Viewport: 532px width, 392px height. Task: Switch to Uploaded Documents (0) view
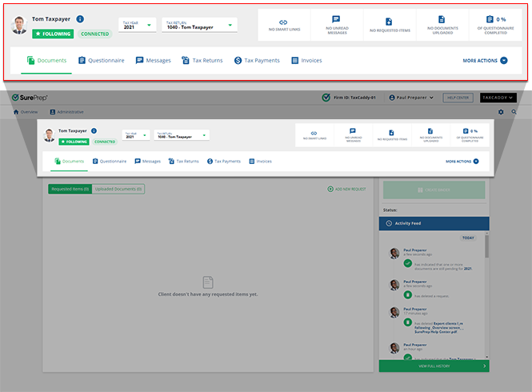coord(118,189)
